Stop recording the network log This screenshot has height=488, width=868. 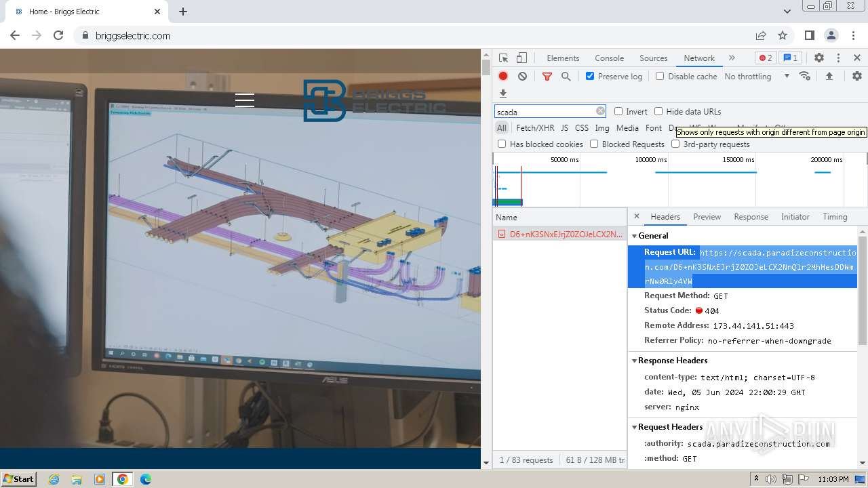point(503,77)
